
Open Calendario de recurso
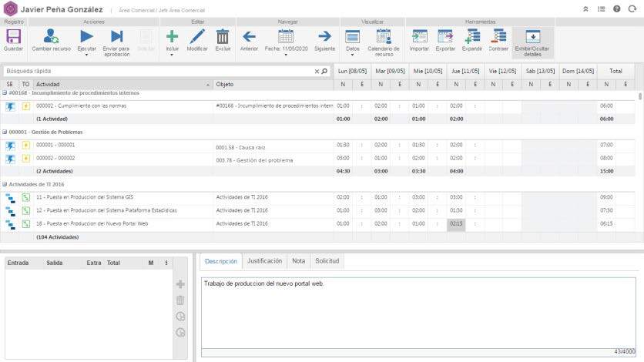point(383,37)
